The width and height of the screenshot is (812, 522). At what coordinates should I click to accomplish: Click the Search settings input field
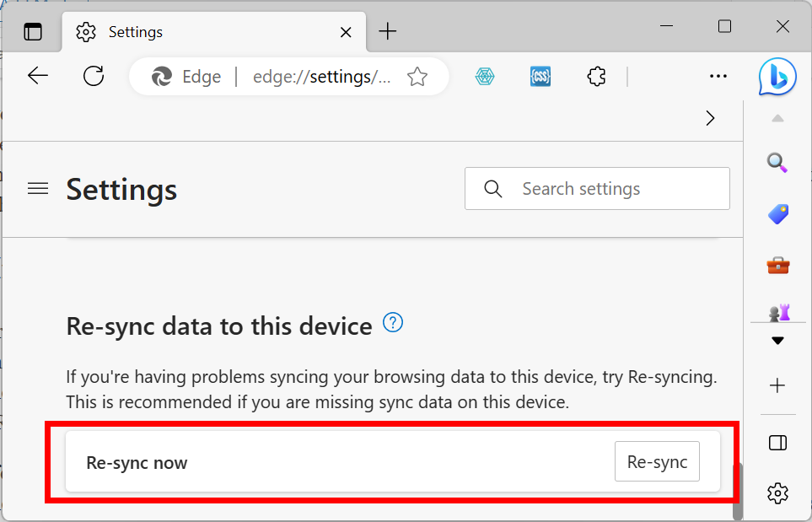[597, 189]
